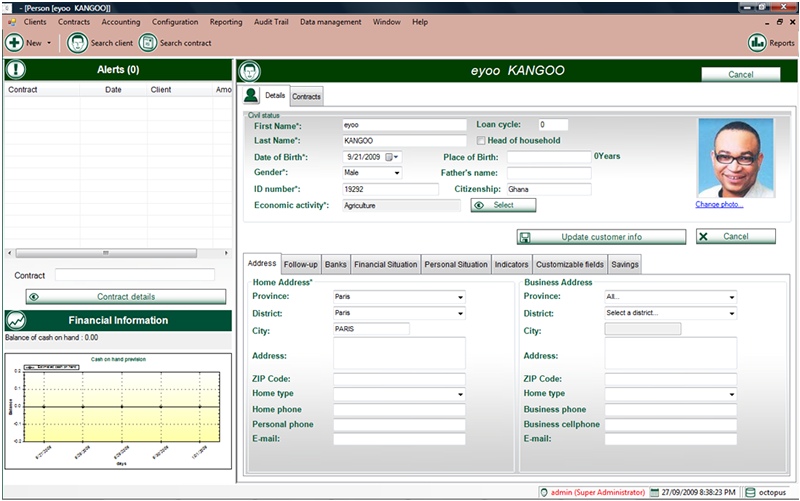Image resolution: width=800 pixels, height=501 pixels.
Task: Open the Home Address Province dropdown
Action: 460,297
